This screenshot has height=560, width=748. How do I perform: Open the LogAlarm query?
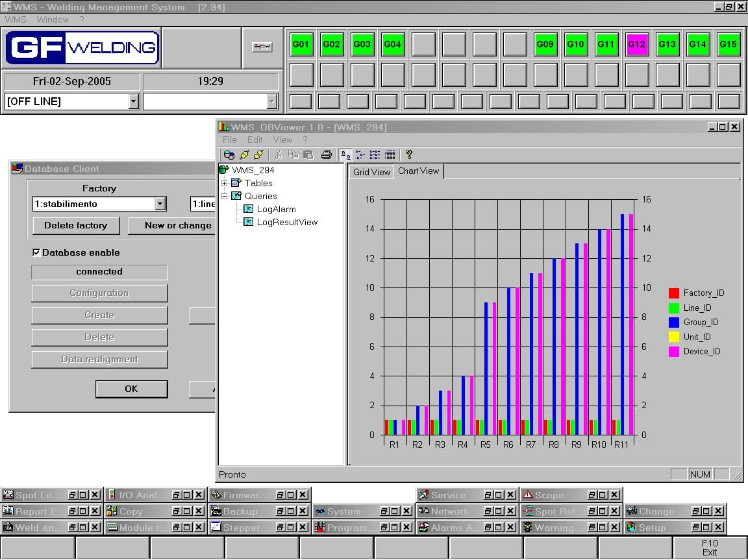pos(275,209)
